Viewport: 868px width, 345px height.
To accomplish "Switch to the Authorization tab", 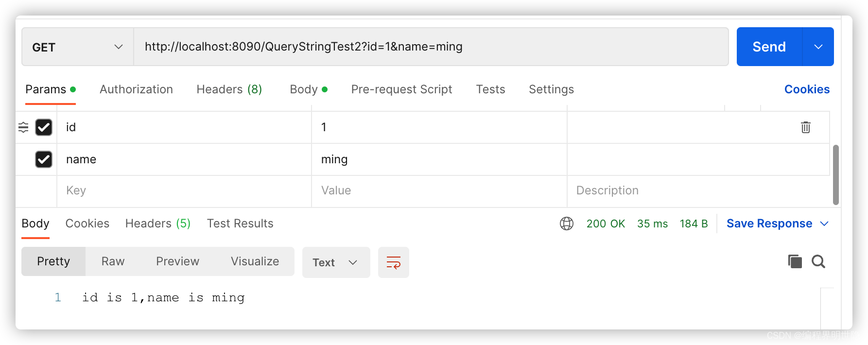I will click(136, 89).
